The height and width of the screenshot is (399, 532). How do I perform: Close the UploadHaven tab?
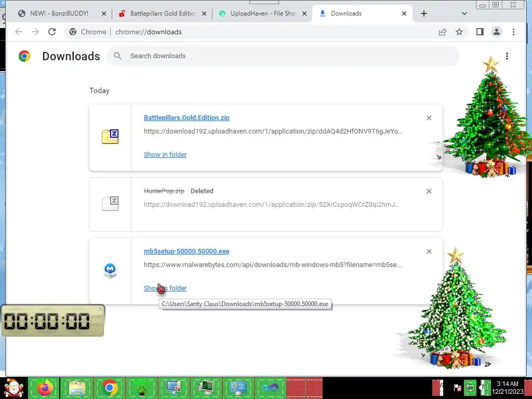pyautogui.click(x=304, y=14)
